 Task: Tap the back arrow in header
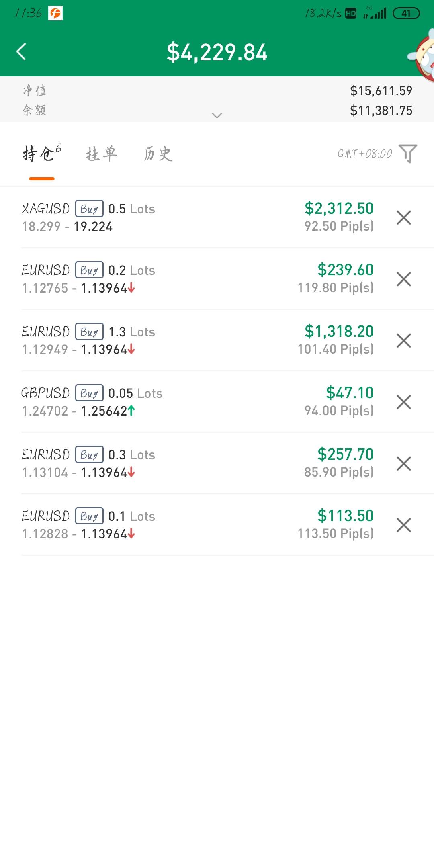tap(21, 51)
